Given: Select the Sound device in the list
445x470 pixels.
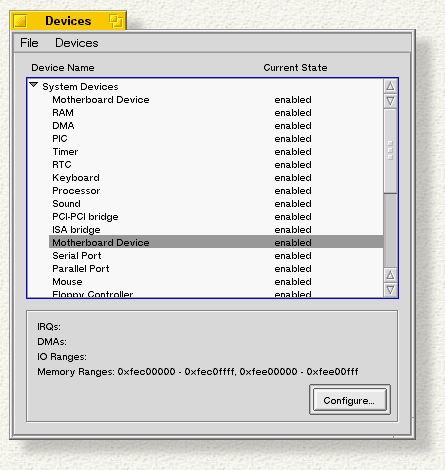Looking at the screenshot, I should pyautogui.click(x=216, y=204).
